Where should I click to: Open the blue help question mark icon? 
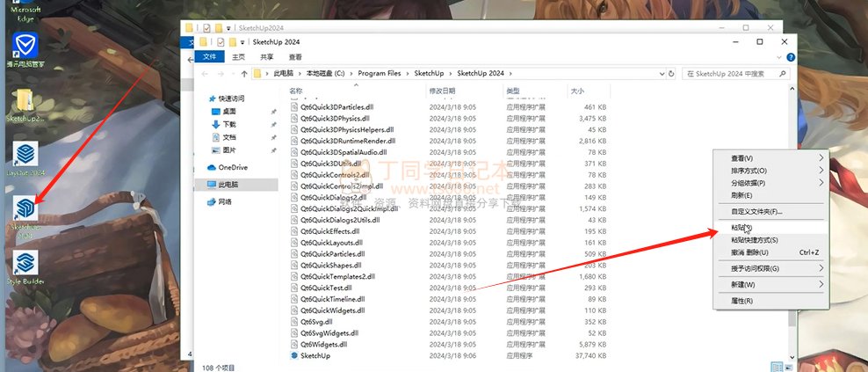click(x=792, y=57)
